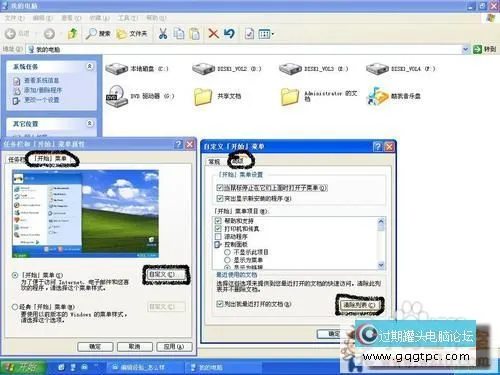This screenshot has width=500, height=375.
Task: Click 确定 in the taskbar properties dialog
Action: click(95, 347)
